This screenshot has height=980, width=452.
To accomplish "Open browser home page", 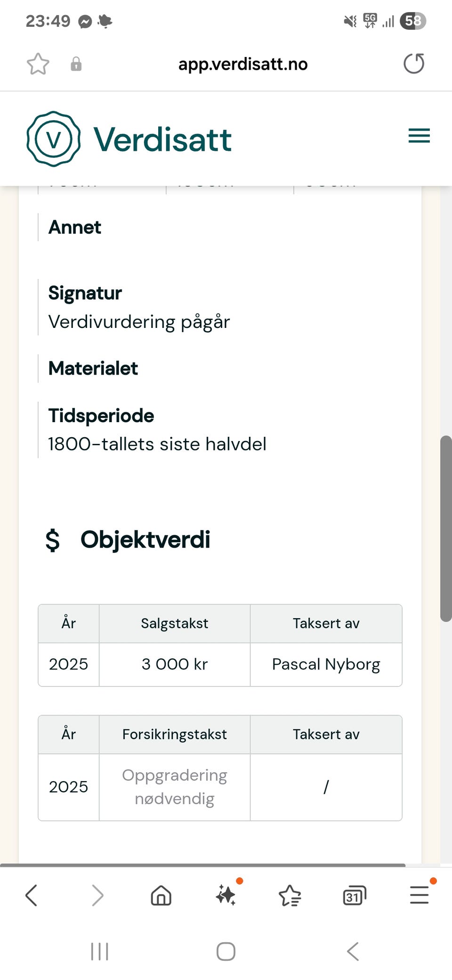I will [x=161, y=895].
